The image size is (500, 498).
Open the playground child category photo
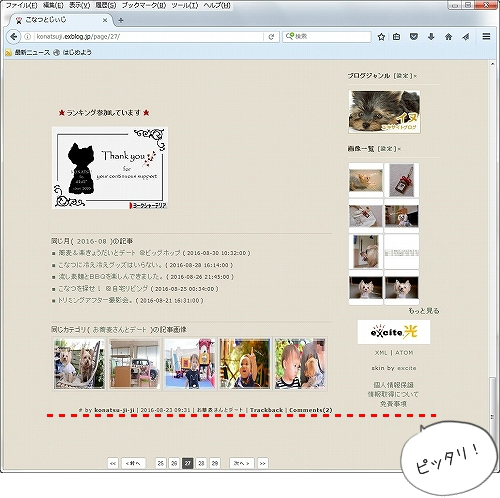[x=190, y=364]
